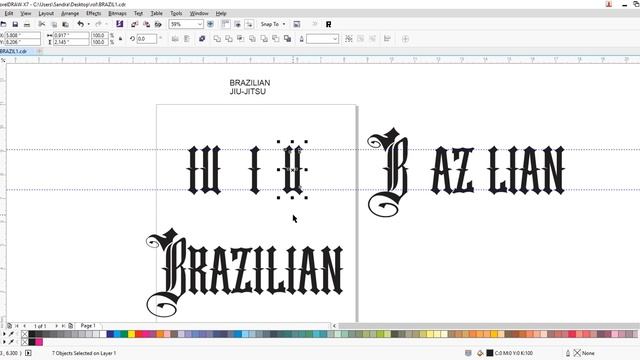640x360 pixels.
Task: Pick the yellow swatch in the palette
Action: pyautogui.click(x=131, y=334)
